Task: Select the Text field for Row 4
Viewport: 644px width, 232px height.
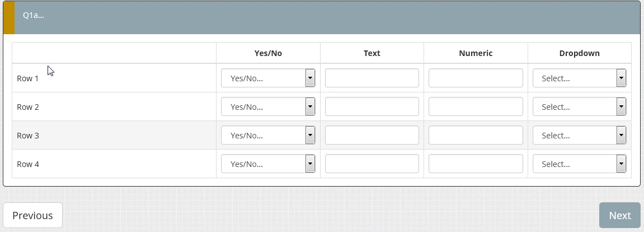Action: [372, 164]
